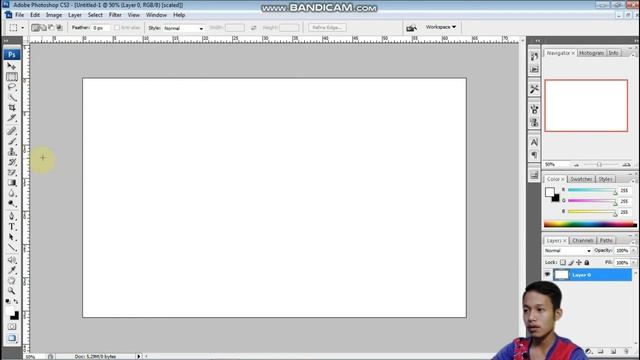Select the Path Selection tool
This screenshot has width=640, height=360.
click(11, 237)
